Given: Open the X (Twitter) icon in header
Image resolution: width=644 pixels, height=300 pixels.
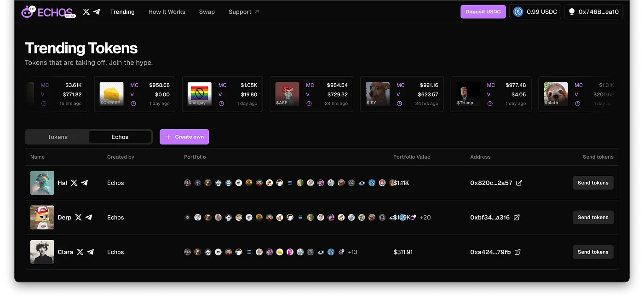Looking at the screenshot, I should pos(86,12).
